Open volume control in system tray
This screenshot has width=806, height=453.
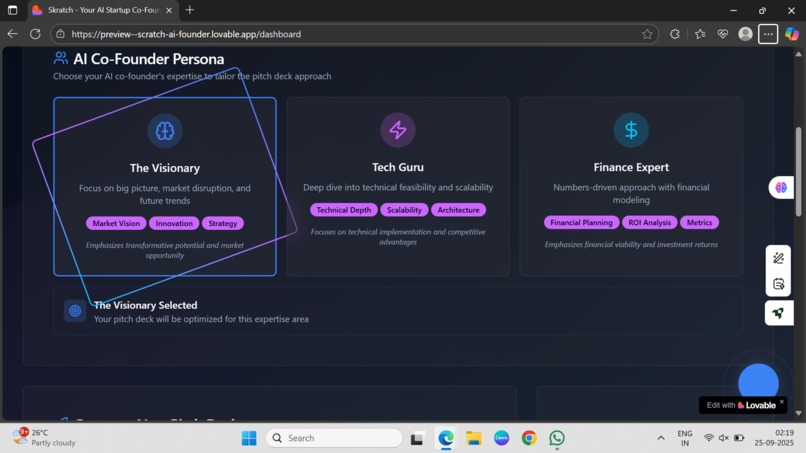tap(724, 438)
